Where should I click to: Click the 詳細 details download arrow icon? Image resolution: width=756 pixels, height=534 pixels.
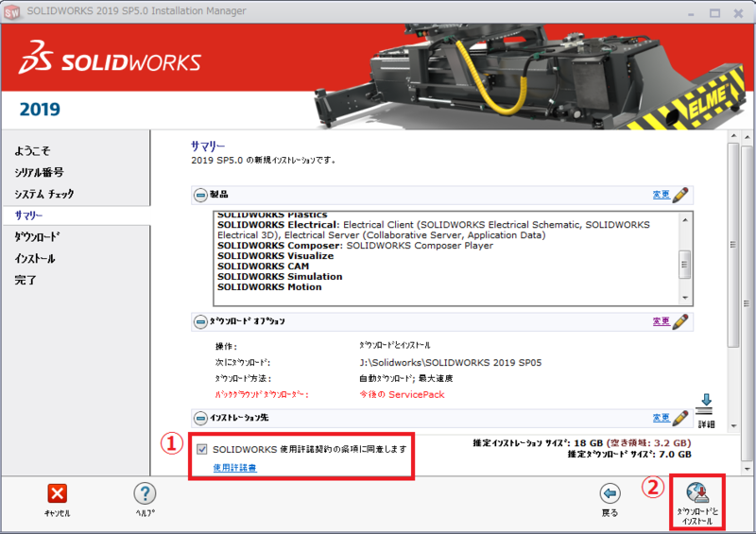[704, 404]
